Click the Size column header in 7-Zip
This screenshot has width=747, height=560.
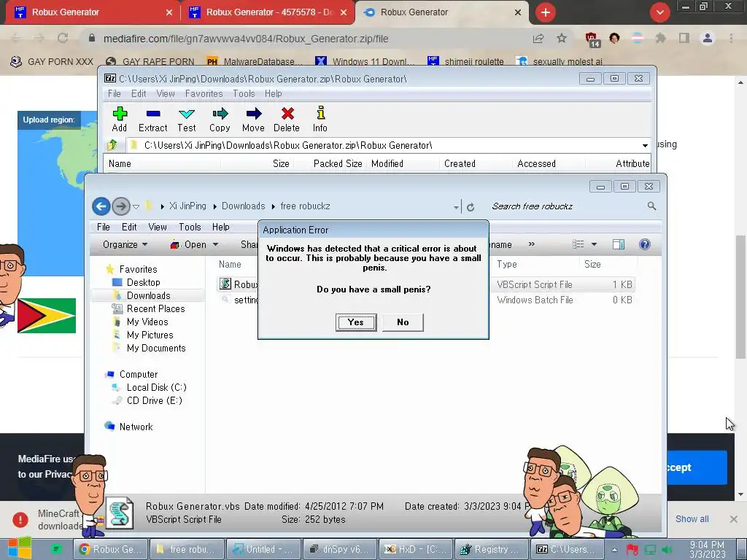[x=281, y=164]
